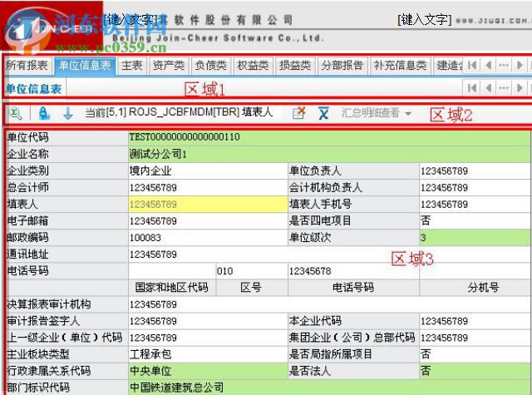Click the highlighted yellow 填表人 value cell
Screen dimensions: 532x395
point(208,204)
